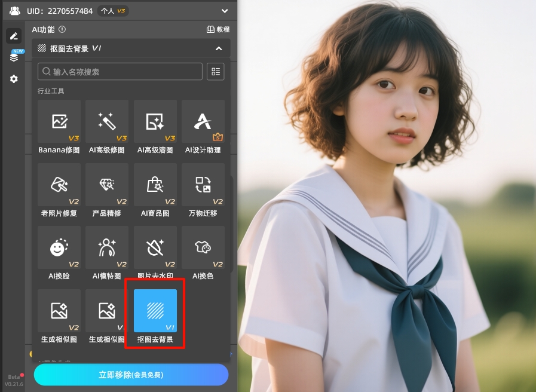Screen dimensions: 536x392
Task: Select the highlighted 抠图去背景 tool
Action: click(x=155, y=311)
